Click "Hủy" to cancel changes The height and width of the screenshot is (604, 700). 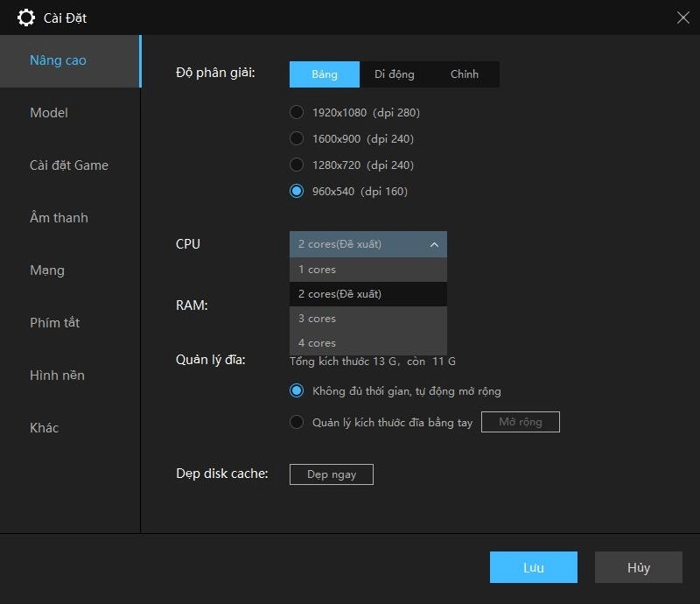[638, 567]
